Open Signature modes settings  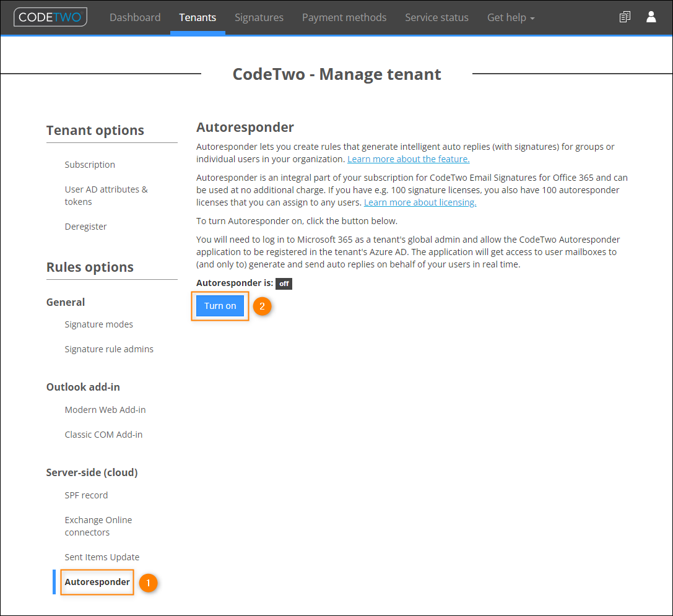coord(98,324)
